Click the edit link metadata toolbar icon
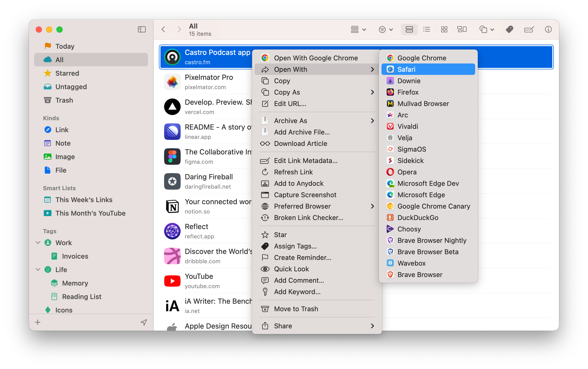This screenshot has width=588, height=369. 529,29
